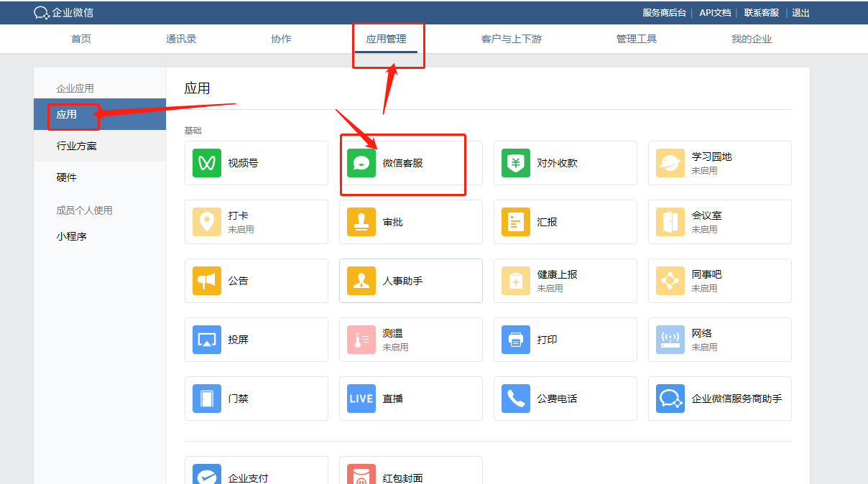Viewport: 868px width, 484px height.
Task: Select the 公费电话 phone icon
Action: click(516, 399)
